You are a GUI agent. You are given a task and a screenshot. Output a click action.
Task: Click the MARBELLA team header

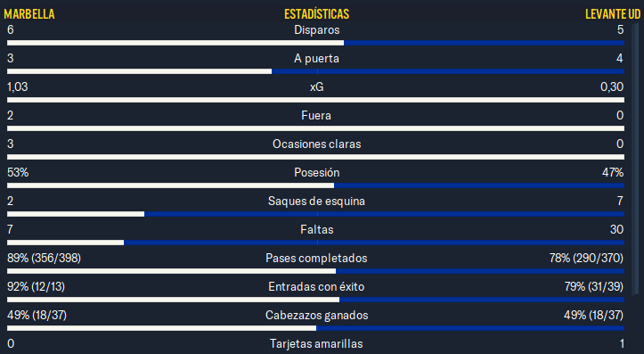click(x=29, y=14)
